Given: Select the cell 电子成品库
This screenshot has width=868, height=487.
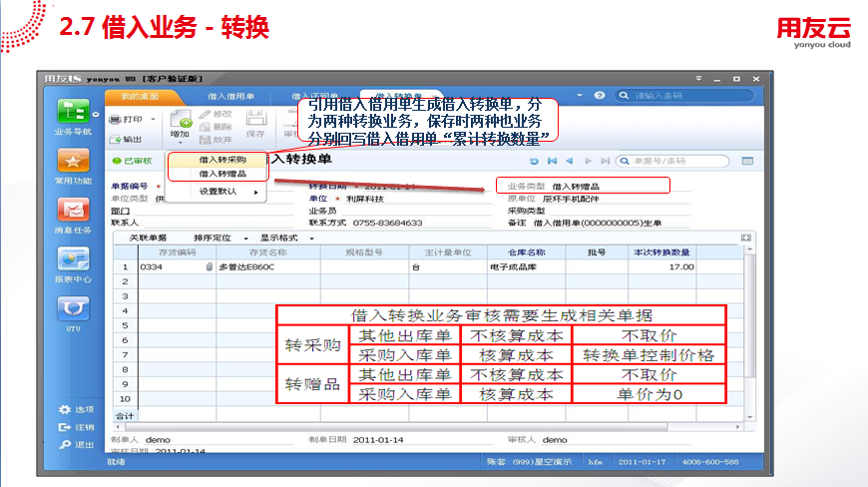Looking at the screenshot, I should tap(527, 266).
